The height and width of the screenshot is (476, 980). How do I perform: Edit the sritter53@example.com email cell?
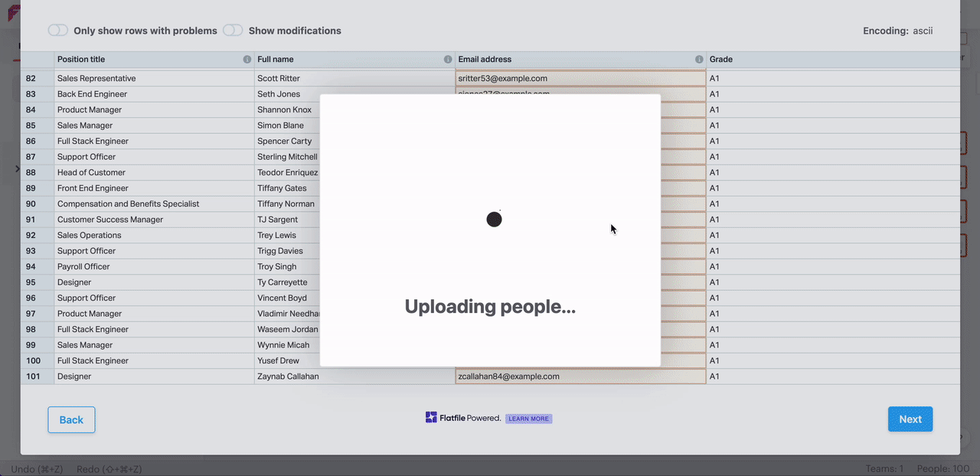click(x=580, y=79)
